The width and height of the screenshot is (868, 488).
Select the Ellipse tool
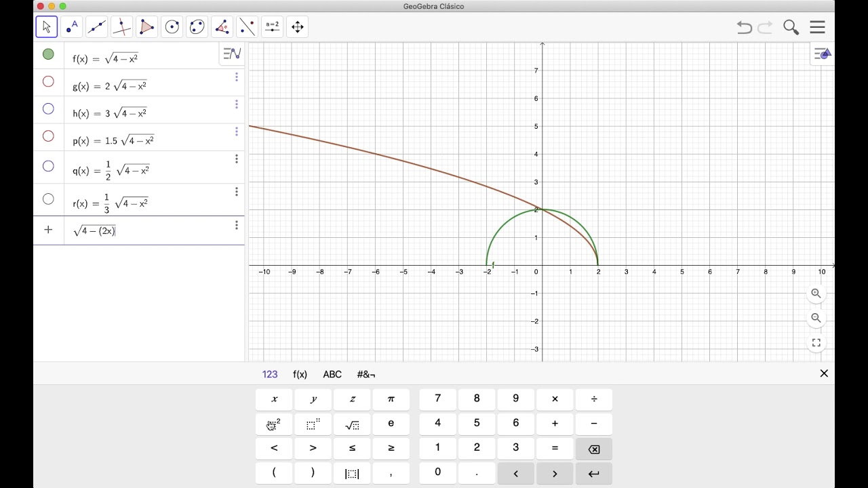(x=197, y=27)
